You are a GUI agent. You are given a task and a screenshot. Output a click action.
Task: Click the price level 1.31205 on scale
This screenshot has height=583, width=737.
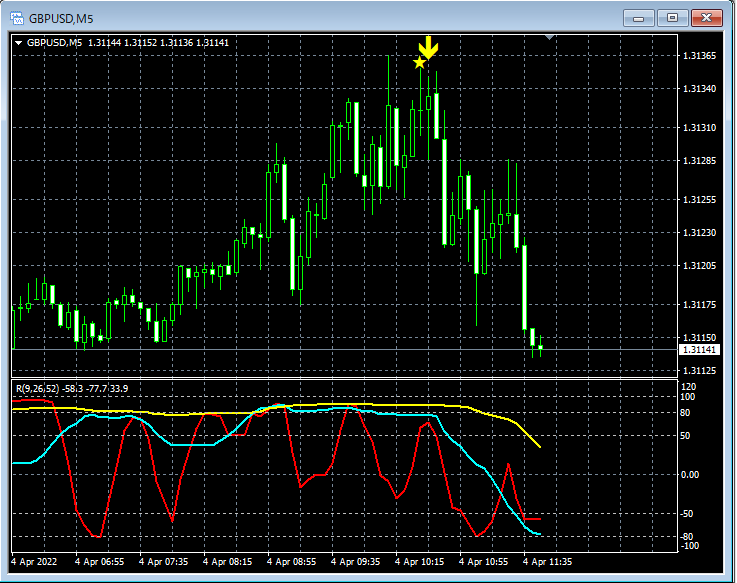699,266
